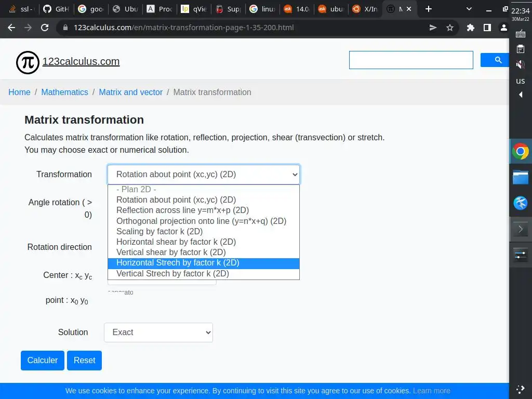
Task: Open the Transformation dropdown
Action: 204,175
